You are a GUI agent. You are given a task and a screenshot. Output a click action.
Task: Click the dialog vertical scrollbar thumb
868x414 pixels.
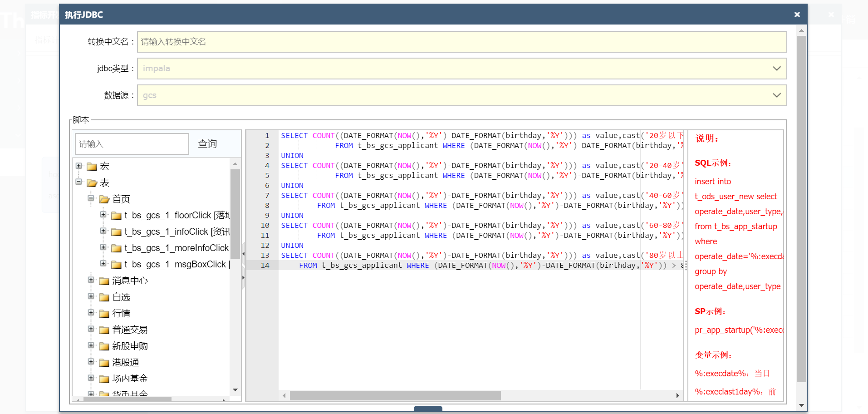pyautogui.click(x=802, y=209)
